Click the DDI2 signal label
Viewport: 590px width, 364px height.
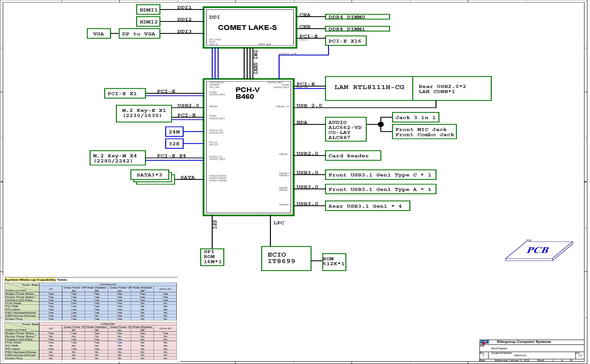pos(184,20)
